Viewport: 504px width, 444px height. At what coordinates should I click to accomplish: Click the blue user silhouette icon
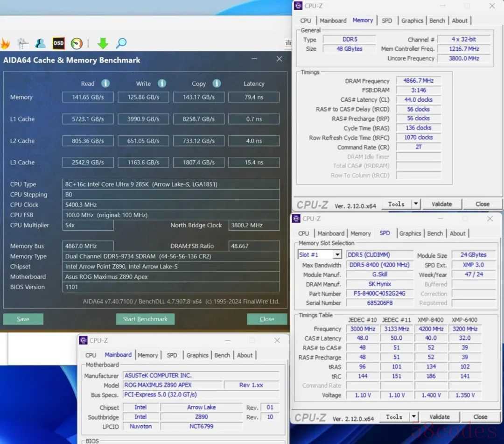[x=41, y=43]
